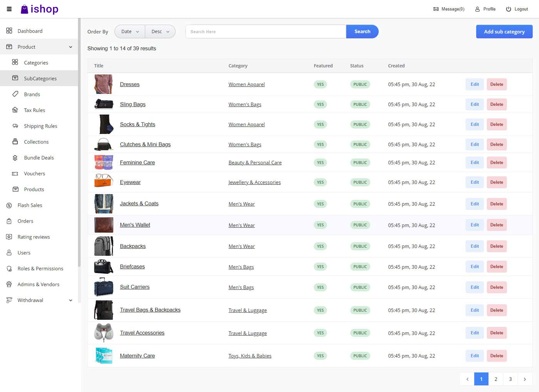Select the Brands sidebar icon
539x392 pixels.
(15, 94)
